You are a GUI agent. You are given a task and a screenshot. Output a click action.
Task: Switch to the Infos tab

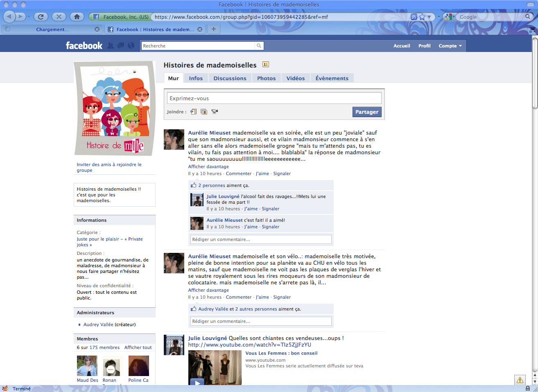[x=196, y=78]
